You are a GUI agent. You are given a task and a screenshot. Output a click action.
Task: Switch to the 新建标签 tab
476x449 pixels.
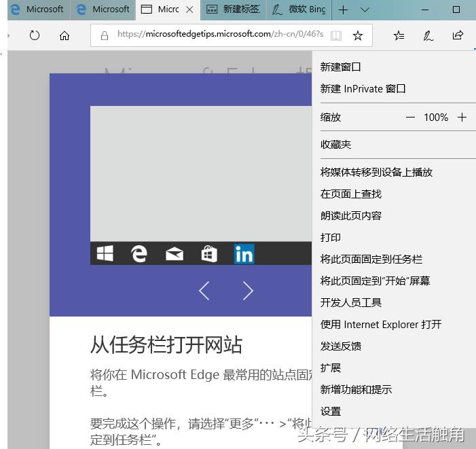tap(233, 10)
